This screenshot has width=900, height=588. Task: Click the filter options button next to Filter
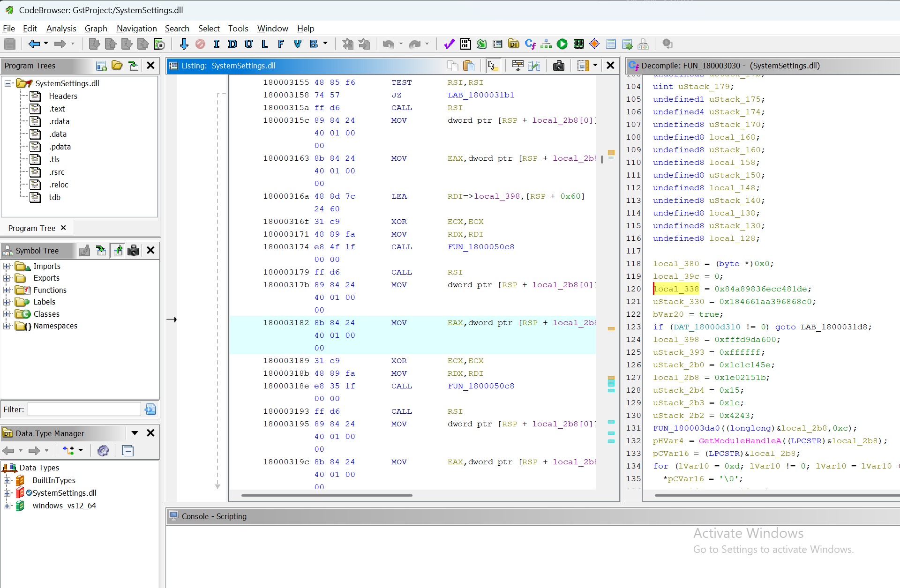pos(150,409)
